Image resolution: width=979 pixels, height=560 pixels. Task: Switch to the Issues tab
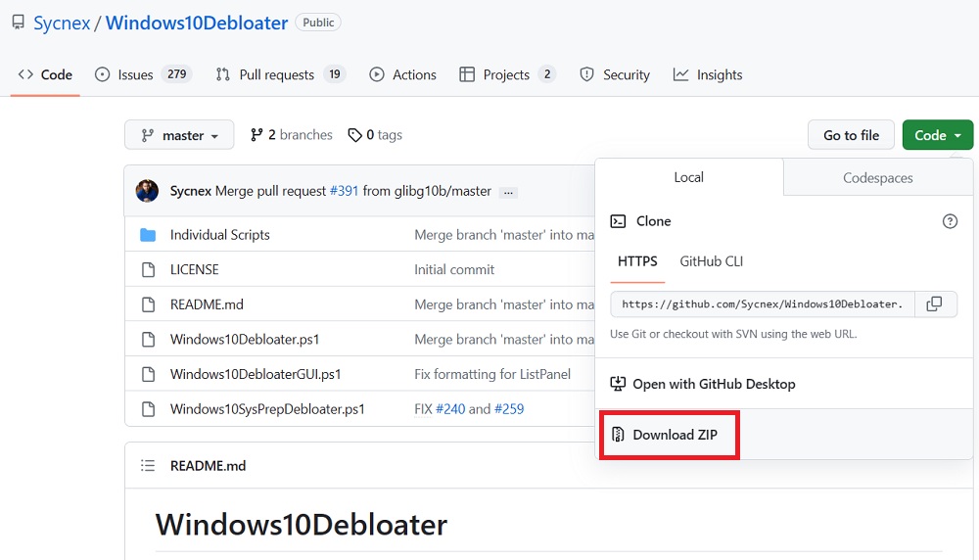[x=143, y=75]
